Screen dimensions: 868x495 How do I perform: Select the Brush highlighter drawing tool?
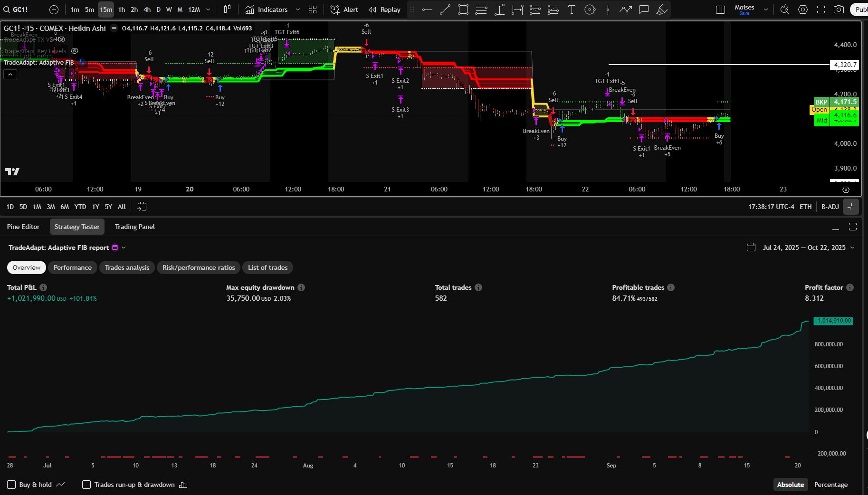tap(662, 10)
